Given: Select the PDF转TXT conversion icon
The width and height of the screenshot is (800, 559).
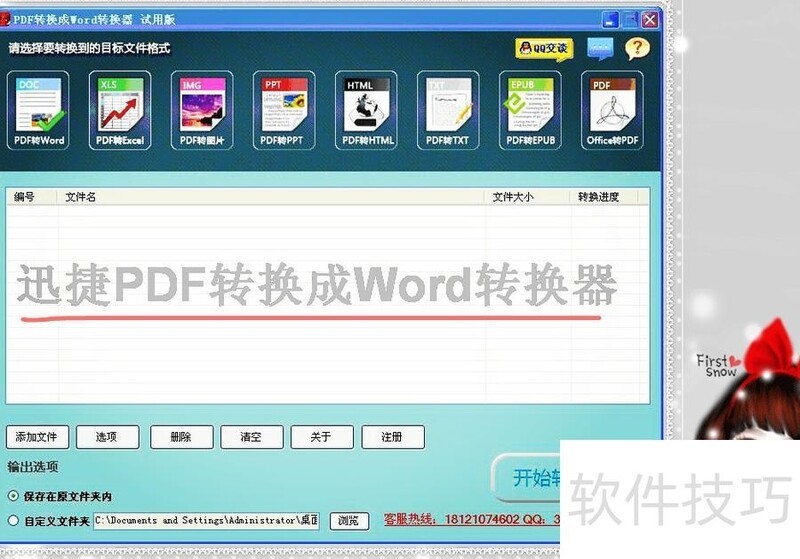Looking at the screenshot, I should click(447, 110).
